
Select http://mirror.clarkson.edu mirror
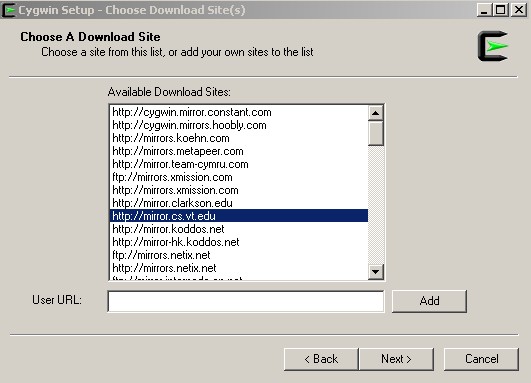point(239,203)
